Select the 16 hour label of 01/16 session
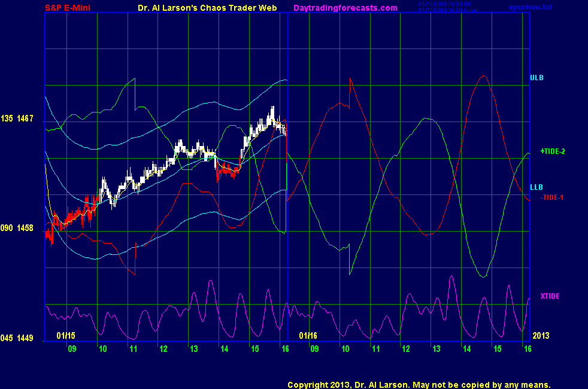 528,349
